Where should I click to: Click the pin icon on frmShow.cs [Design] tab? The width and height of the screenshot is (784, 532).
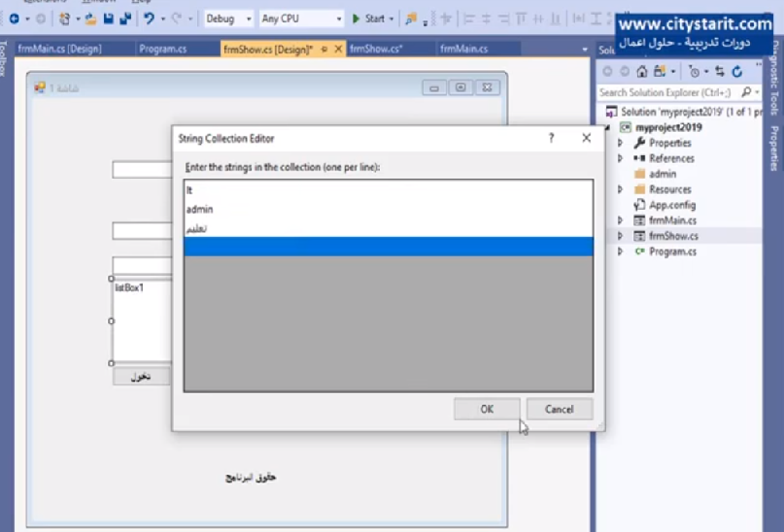pyautogui.click(x=324, y=49)
